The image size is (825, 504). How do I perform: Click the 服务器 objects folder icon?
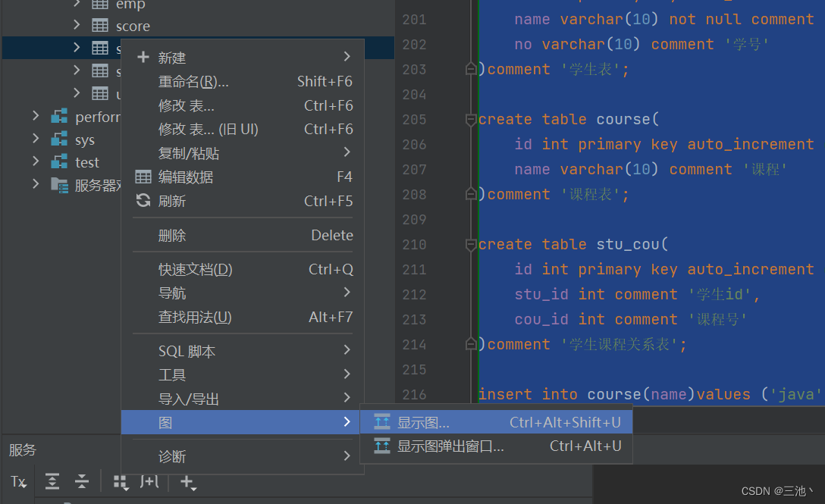pos(59,185)
